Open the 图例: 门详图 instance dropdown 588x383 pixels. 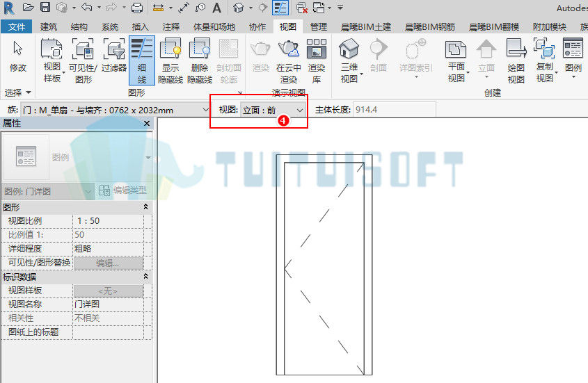[47, 192]
